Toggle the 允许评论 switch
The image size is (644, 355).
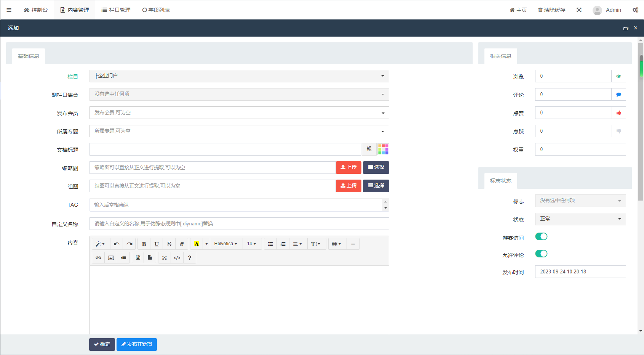click(541, 254)
